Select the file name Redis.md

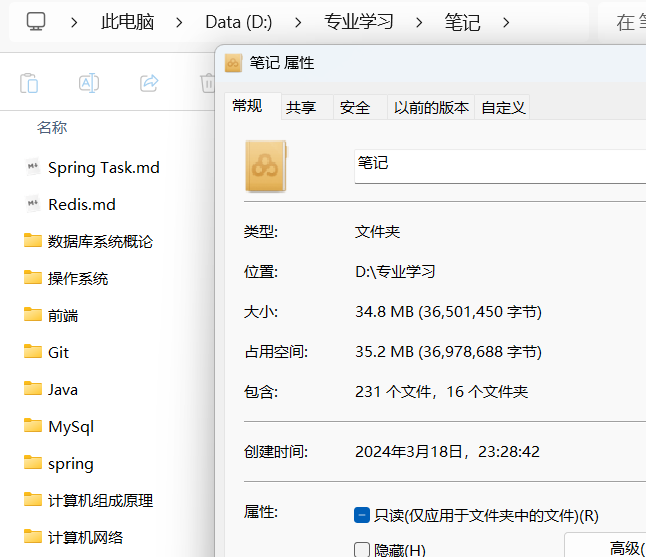click(x=82, y=204)
